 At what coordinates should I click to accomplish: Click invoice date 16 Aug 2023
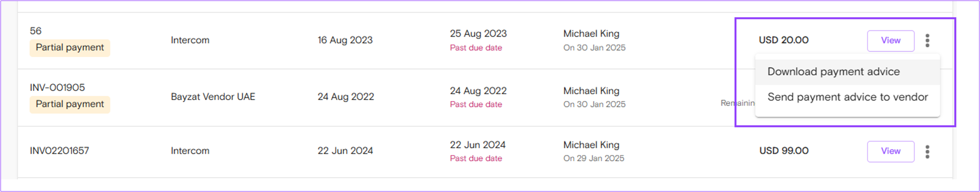345,40
